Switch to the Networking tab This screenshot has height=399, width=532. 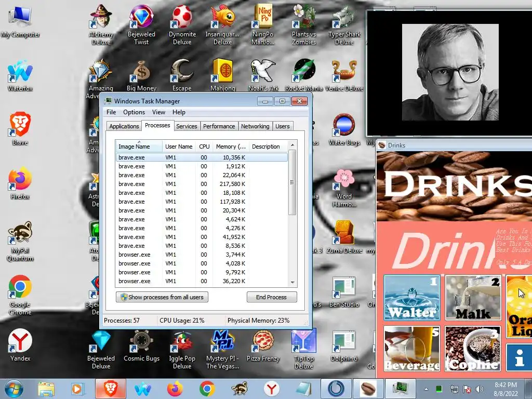tap(255, 126)
